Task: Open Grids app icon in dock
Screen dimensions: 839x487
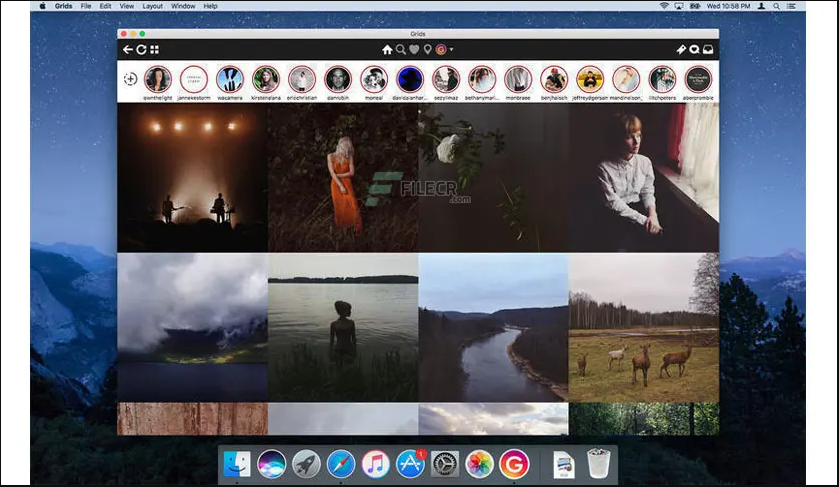Action: tap(514, 463)
